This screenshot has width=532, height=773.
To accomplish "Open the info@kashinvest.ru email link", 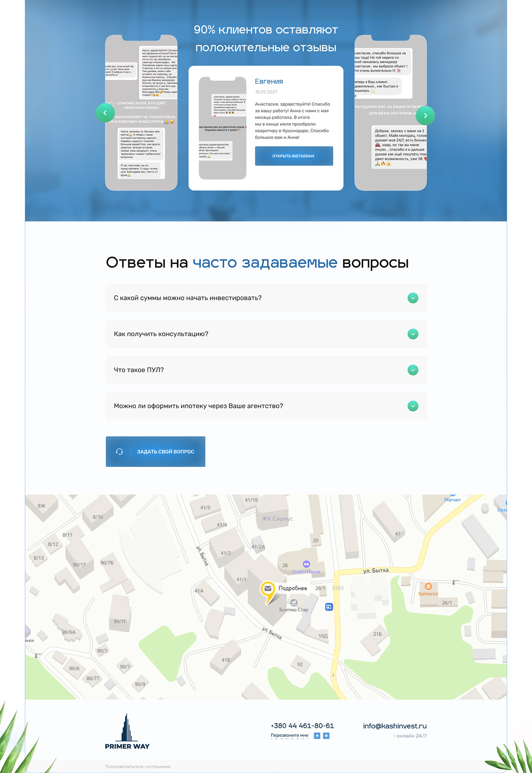I will pos(394,726).
